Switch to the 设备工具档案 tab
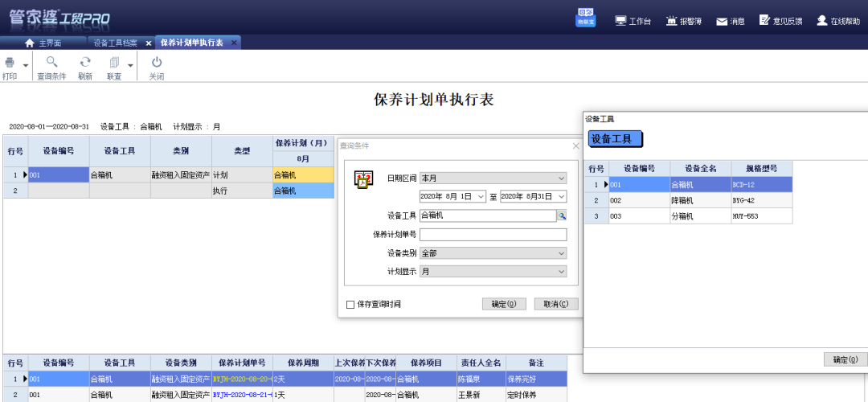The height and width of the screenshot is (402, 868). point(116,43)
